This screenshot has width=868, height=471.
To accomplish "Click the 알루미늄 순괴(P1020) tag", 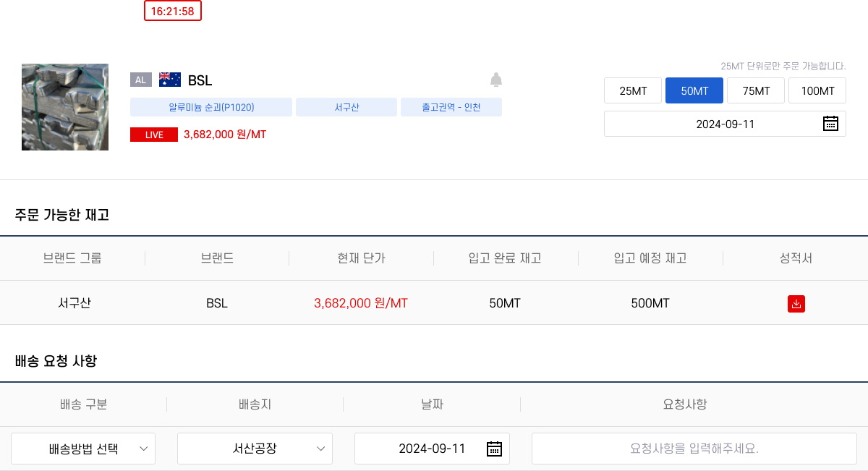I will pyautogui.click(x=211, y=107).
